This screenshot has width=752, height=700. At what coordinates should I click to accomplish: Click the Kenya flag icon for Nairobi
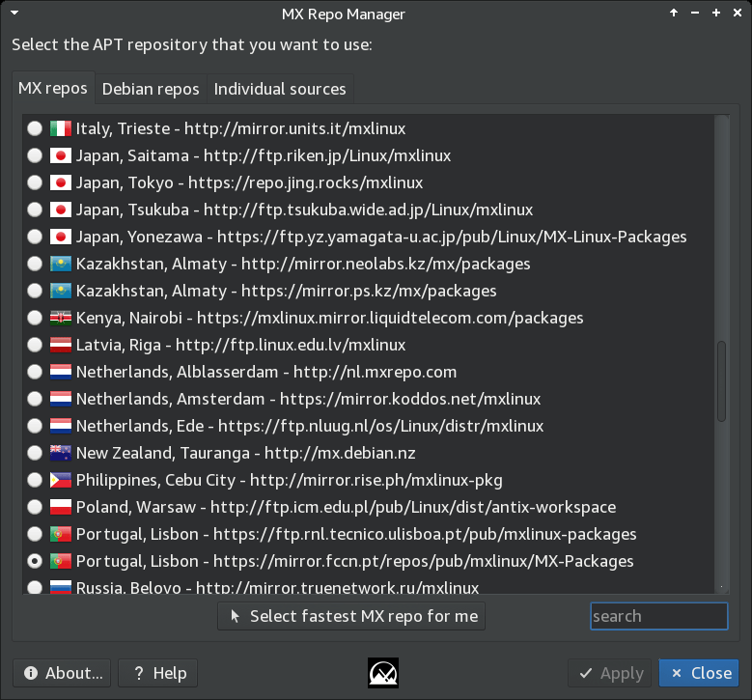coord(60,318)
